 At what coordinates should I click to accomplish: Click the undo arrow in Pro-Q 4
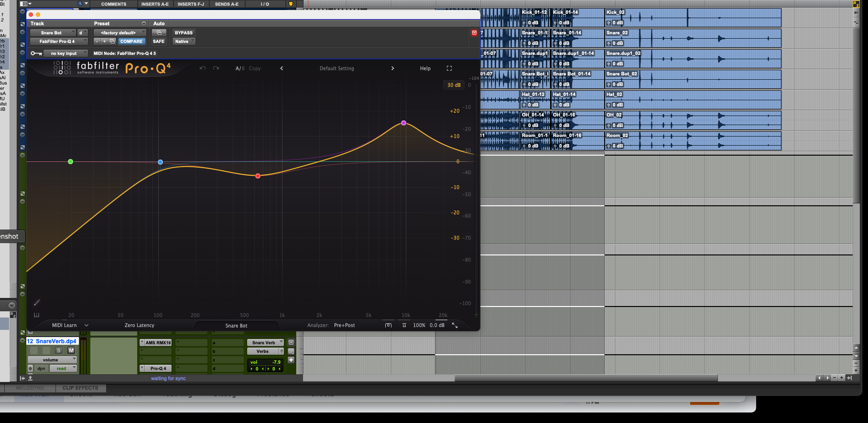203,68
